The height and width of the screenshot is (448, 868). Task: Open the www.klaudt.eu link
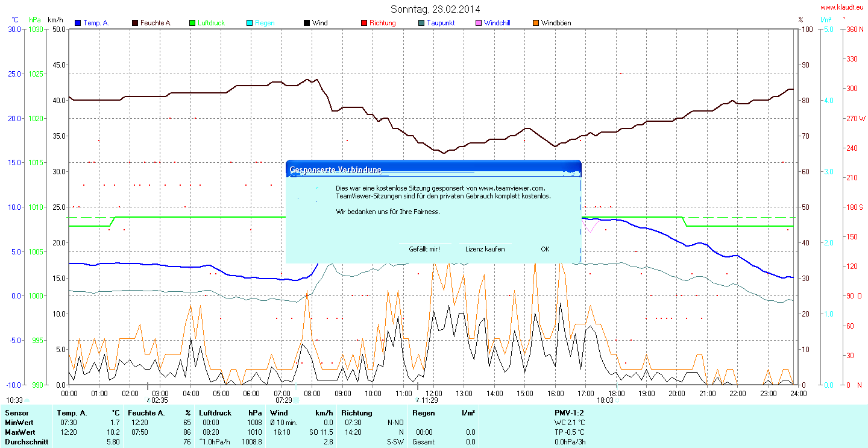click(841, 7)
